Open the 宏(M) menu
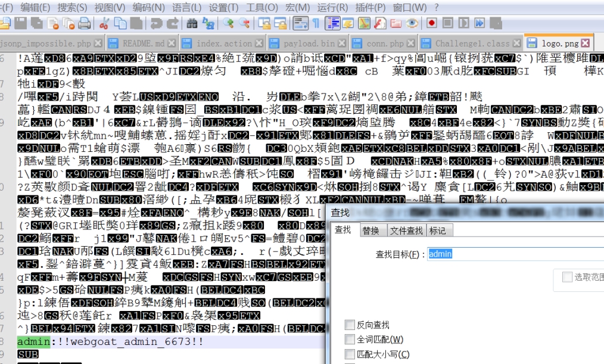Screen dimensions: 604x364 [x=297, y=7]
